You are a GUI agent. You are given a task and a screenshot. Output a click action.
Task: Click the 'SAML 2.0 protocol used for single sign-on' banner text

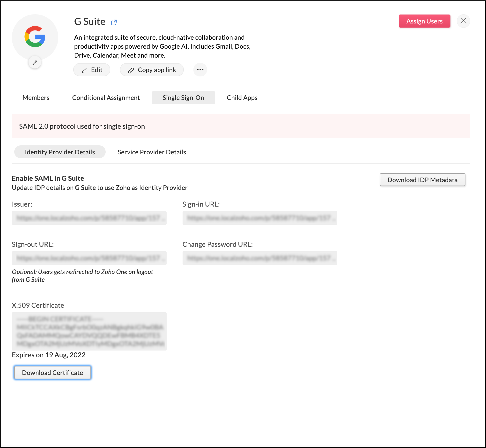(x=82, y=126)
